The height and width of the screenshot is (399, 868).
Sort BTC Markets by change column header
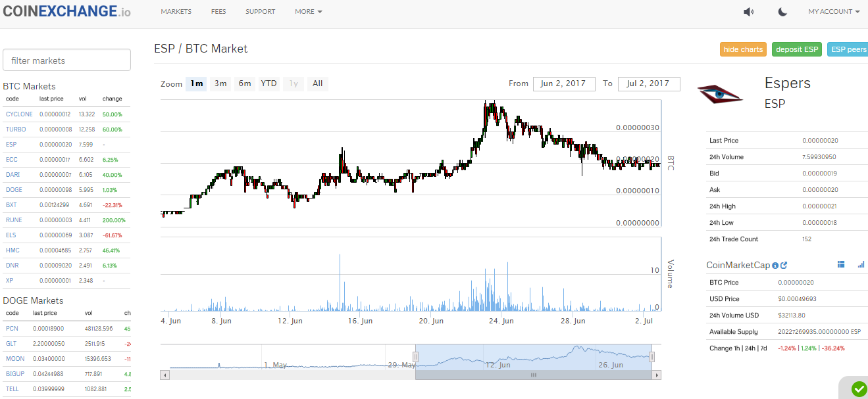(112, 99)
